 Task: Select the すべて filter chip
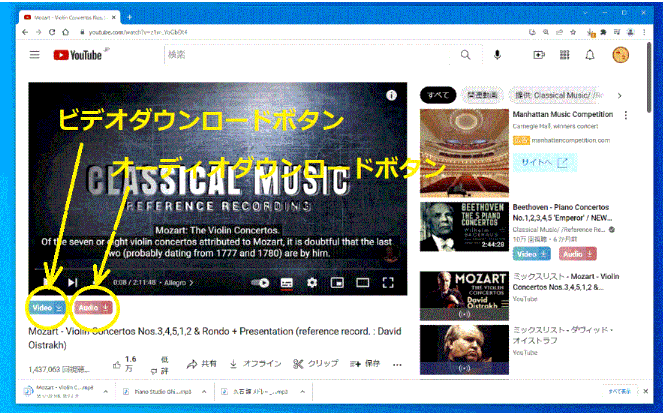coord(438,95)
